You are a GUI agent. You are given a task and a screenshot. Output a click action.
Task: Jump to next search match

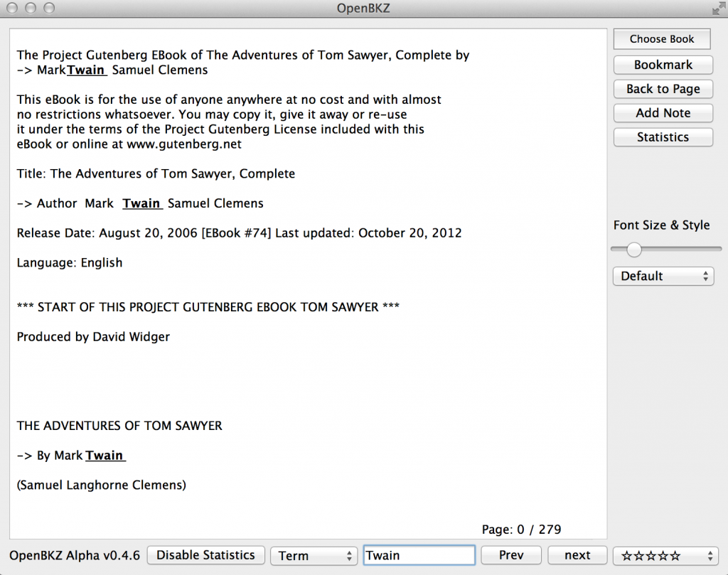pos(577,555)
